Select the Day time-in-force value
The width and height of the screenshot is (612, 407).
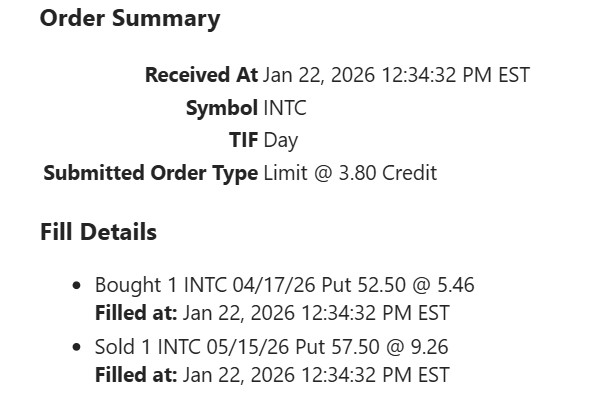tap(281, 140)
